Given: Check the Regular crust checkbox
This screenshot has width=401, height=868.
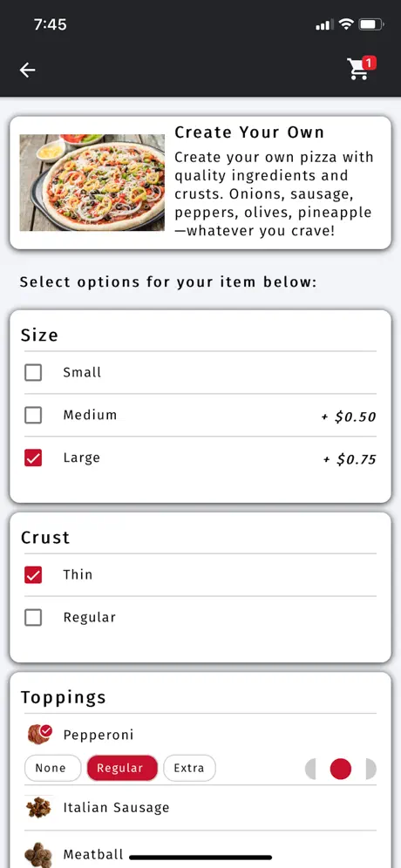Looking at the screenshot, I should coord(33,617).
